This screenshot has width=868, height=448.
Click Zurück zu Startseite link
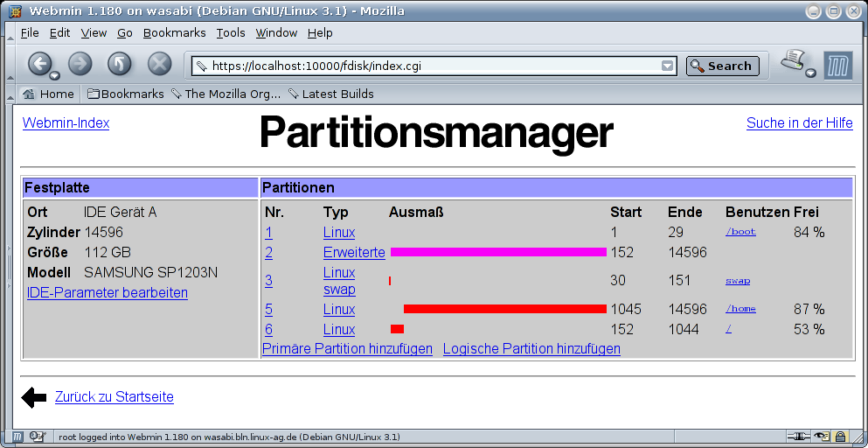coord(114,397)
